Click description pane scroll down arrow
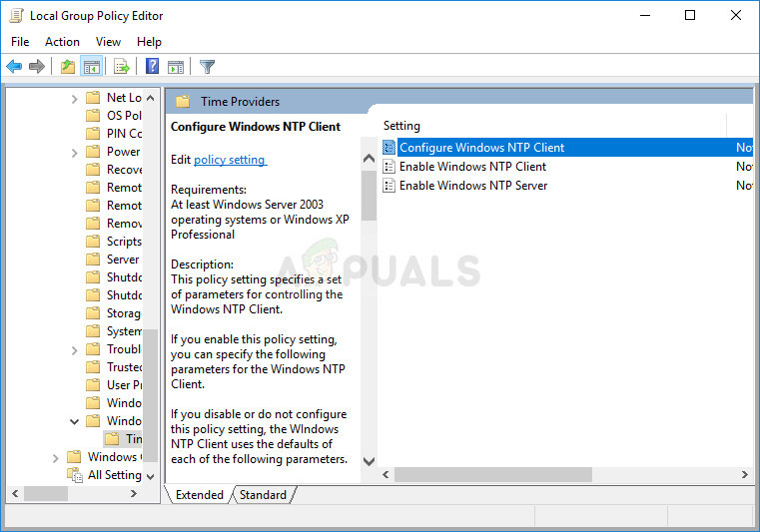760x532 pixels. click(369, 461)
